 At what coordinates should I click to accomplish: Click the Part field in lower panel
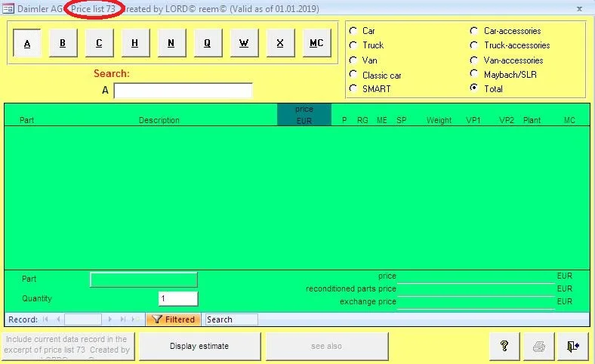pyautogui.click(x=143, y=279)
